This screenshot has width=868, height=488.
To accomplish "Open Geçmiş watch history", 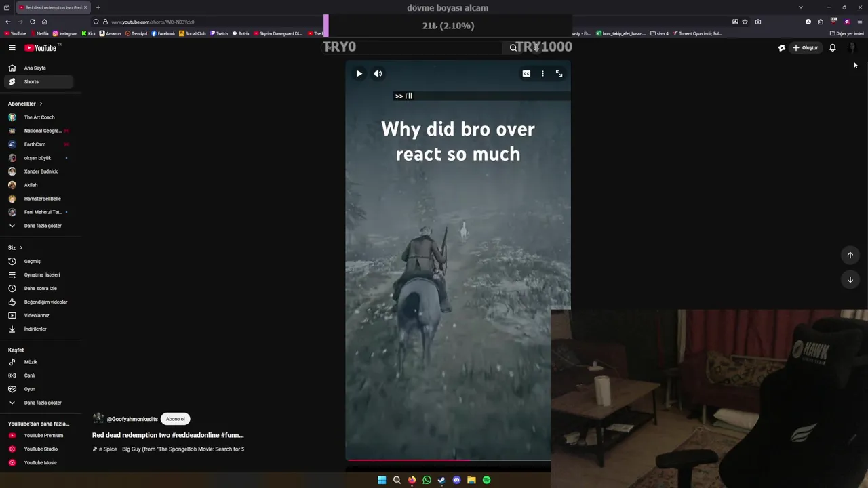I will 39,261.
